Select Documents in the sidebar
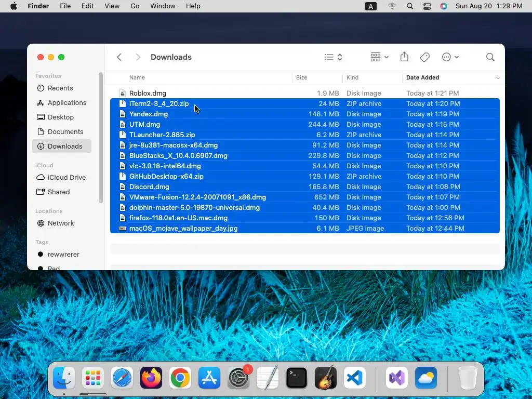This screenshot has width=532, height=399. pos(62,132)
